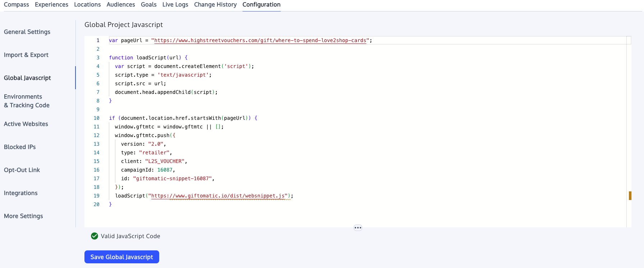Open the Blocked IPs section
The width and height of the screenshot is (644, 268).
tap(20, 147)
